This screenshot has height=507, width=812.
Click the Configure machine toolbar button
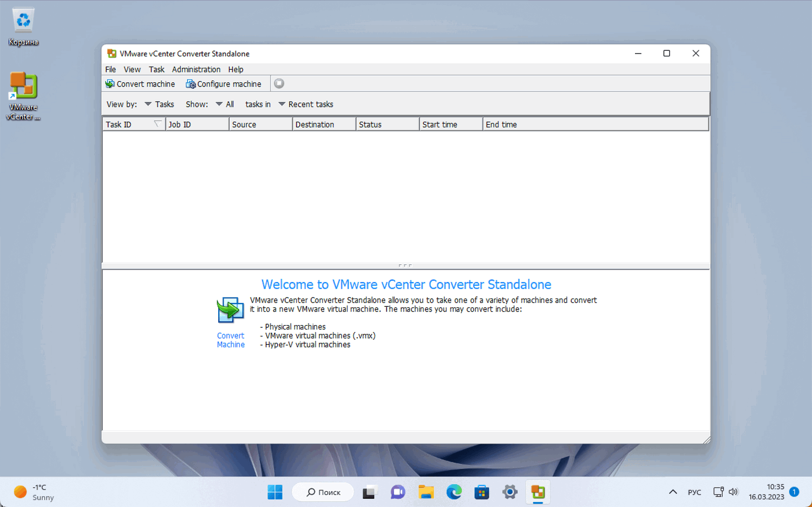click(224, 84)
